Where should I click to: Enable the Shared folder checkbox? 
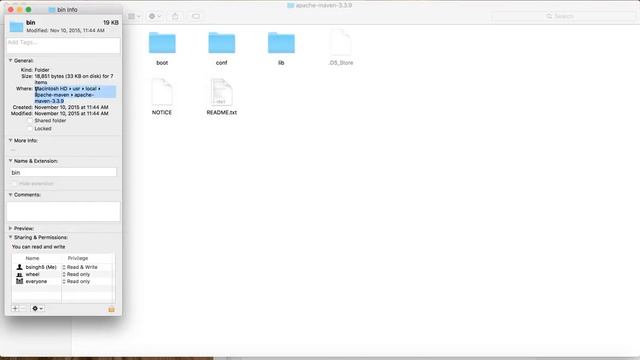click(30, 121)
